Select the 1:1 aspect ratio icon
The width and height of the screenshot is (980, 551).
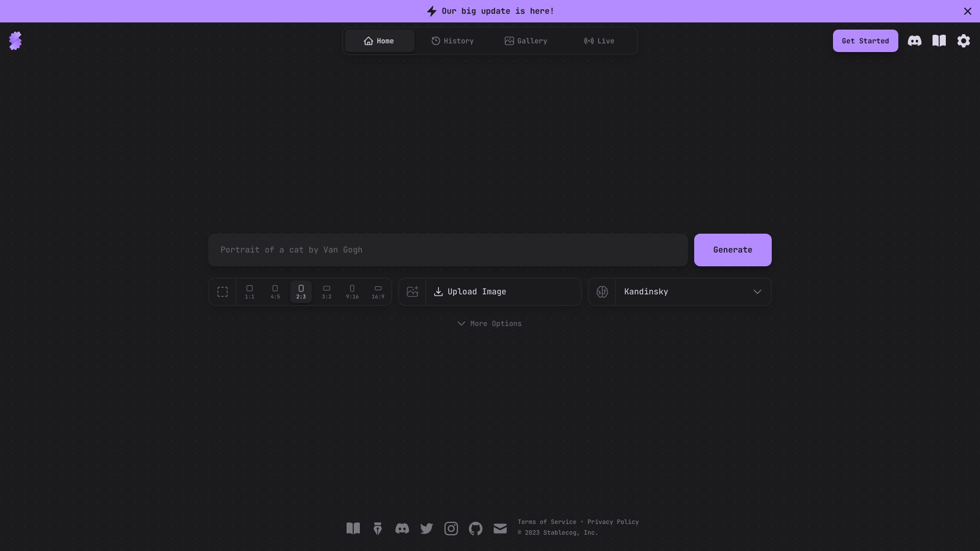click(249, 291)
